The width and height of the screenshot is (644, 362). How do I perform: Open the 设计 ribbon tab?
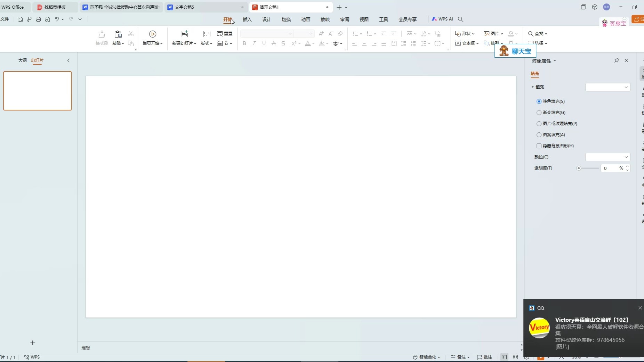click(x=267, y=19)
